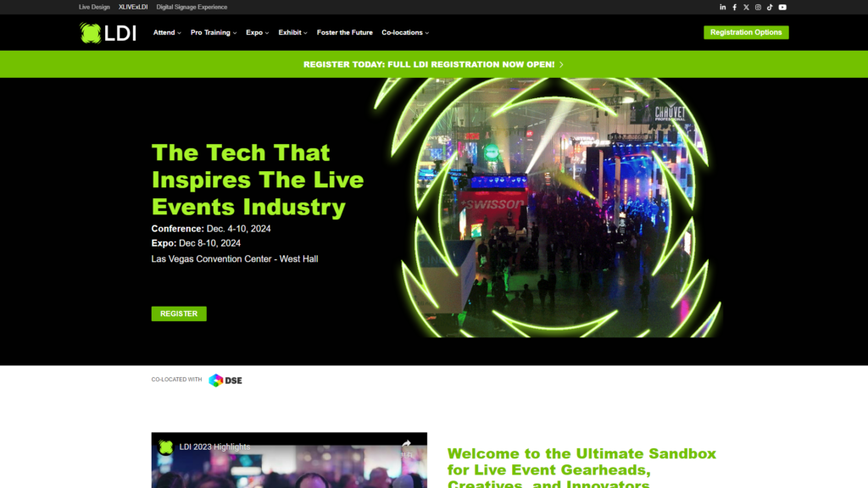
Task: Expand the Pro Training menu
Action: pos(214,33)
